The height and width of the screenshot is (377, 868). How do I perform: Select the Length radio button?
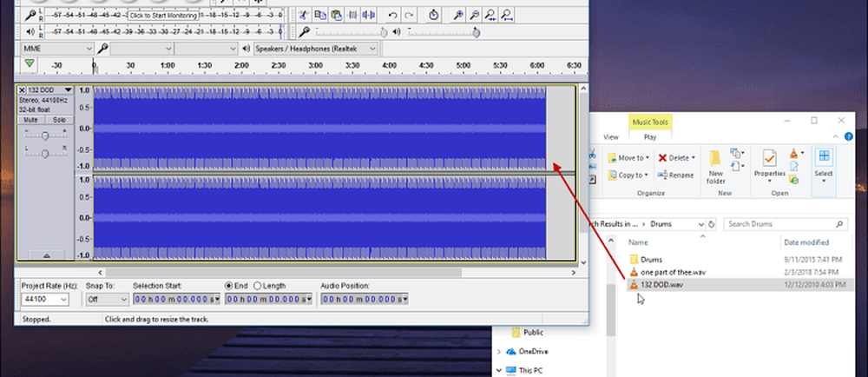click(258, 286)
